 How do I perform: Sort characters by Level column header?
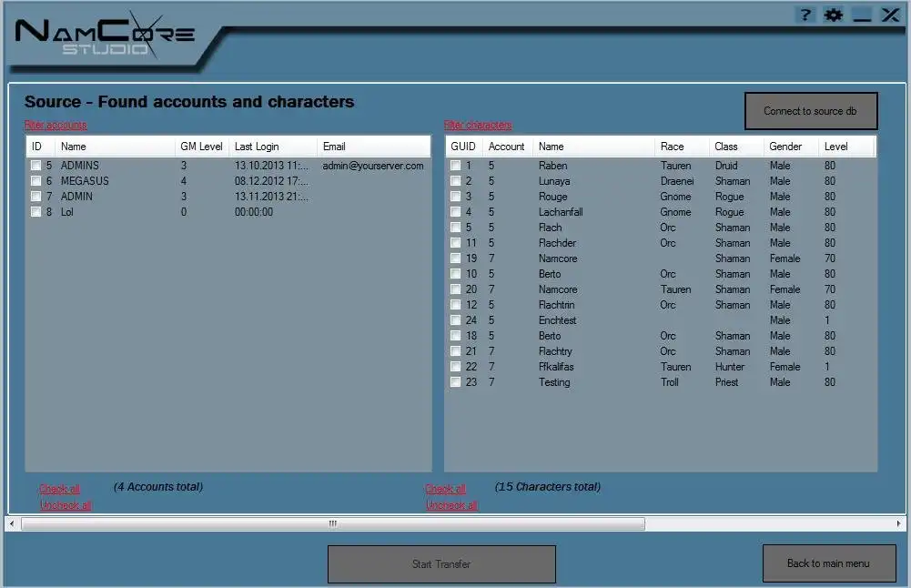tap(846, 147)
